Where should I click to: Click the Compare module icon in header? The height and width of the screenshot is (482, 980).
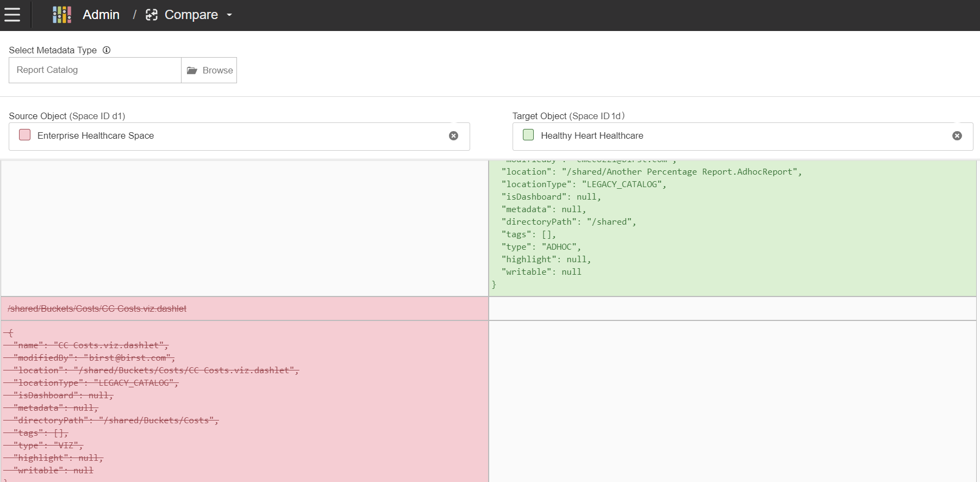(152, 15)
